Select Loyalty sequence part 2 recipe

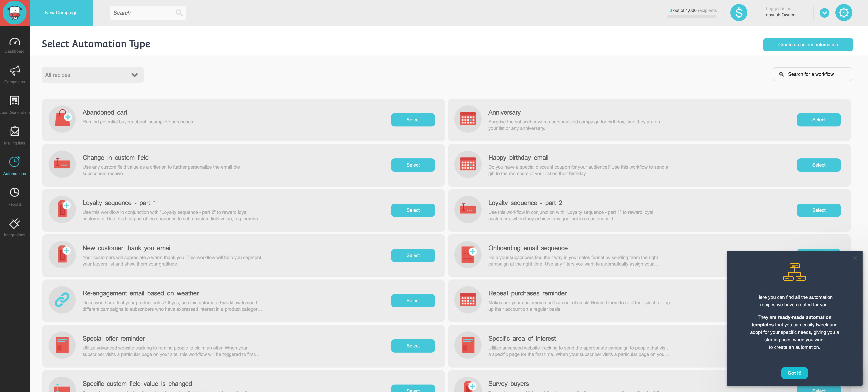[x=819, y=210]
